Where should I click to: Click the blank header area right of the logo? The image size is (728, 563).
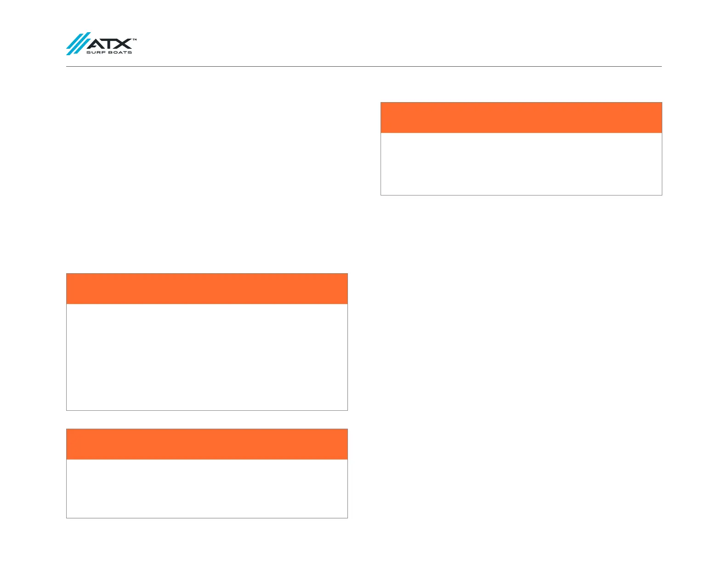pos(395,44)
